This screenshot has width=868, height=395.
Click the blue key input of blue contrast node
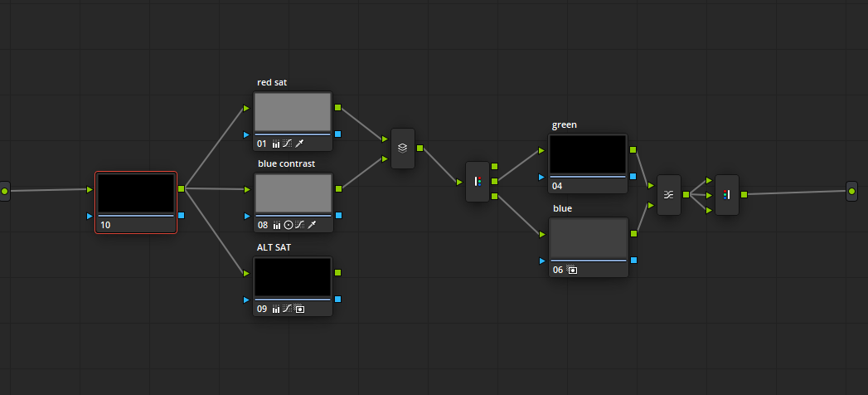click(247, 216)
